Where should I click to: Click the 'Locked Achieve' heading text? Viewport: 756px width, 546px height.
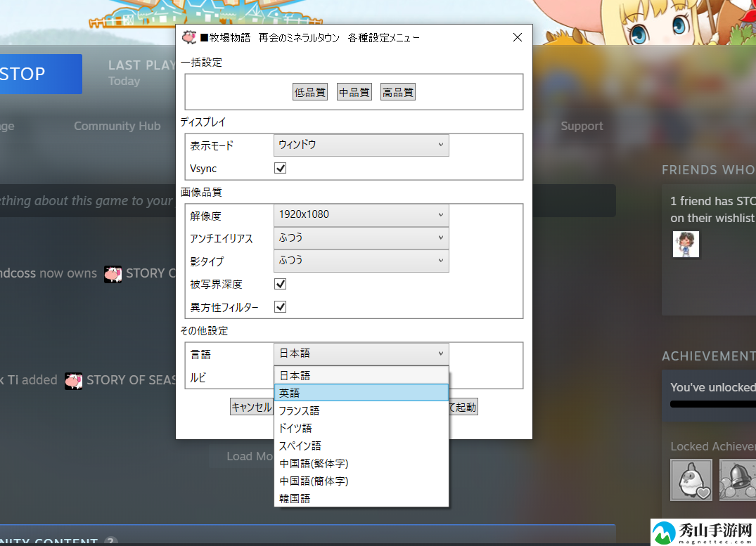tap(713, 447)
